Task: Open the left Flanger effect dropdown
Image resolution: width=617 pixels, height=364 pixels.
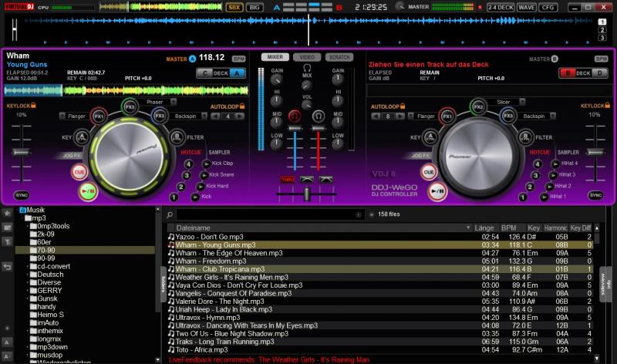Action: point(62,116)
